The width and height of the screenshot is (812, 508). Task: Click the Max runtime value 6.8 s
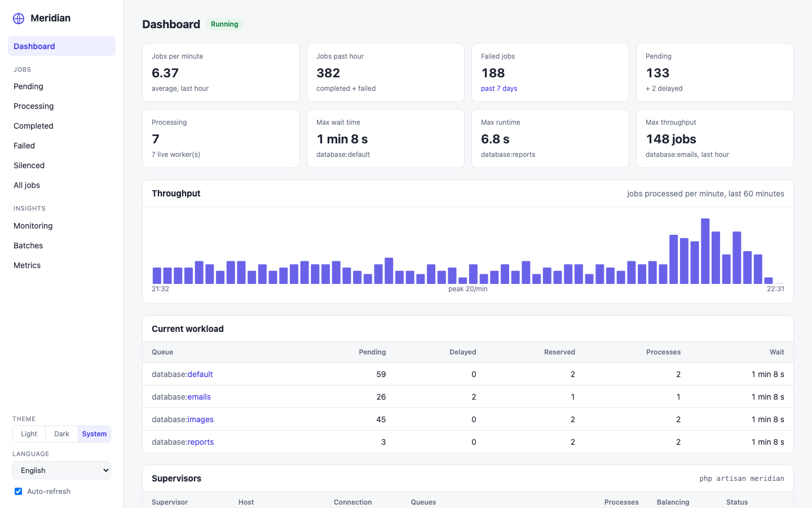(x=495, y=139)
